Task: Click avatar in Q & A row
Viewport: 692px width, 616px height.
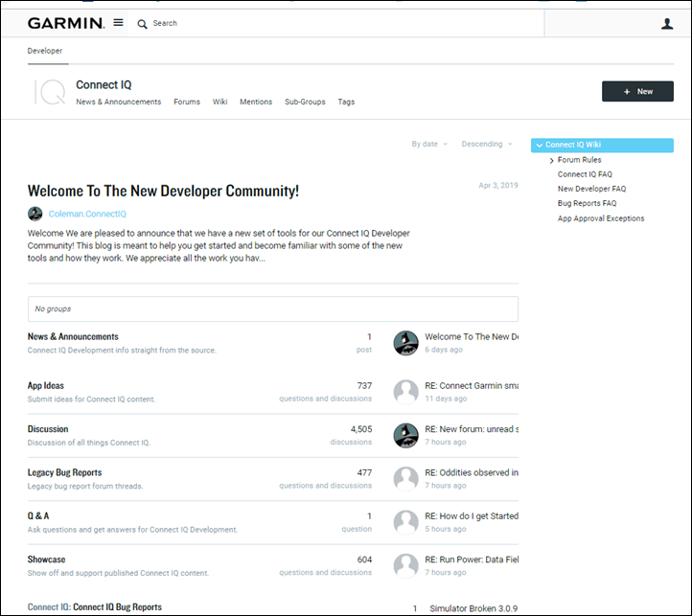Action: 405,522
